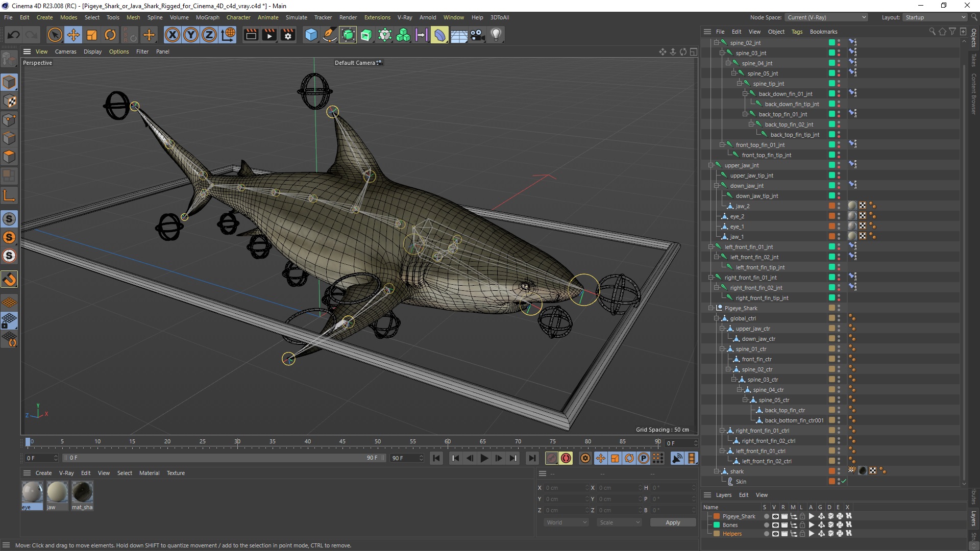Select the mat_sha material thumbnail
The width and height of the screenshot is (980, 551).
(x=82, y=492)
